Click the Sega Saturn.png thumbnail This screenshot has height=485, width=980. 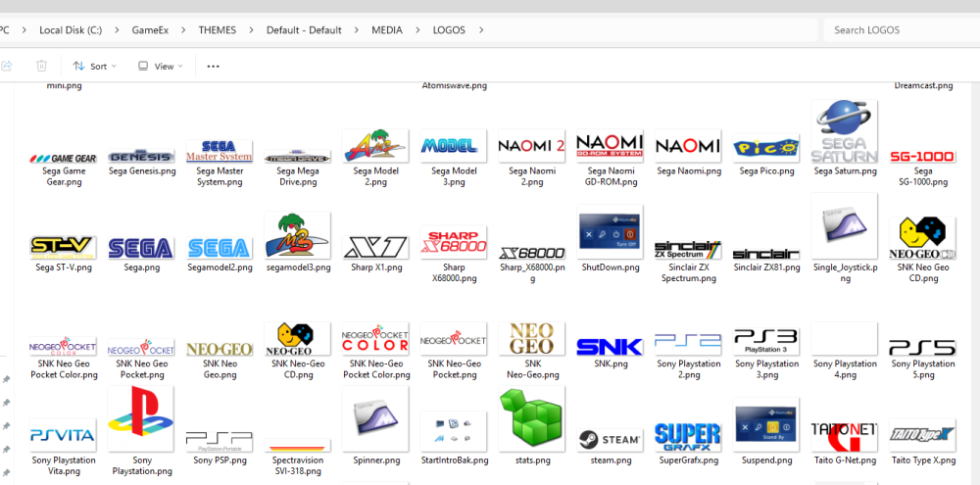click(845, 132)
